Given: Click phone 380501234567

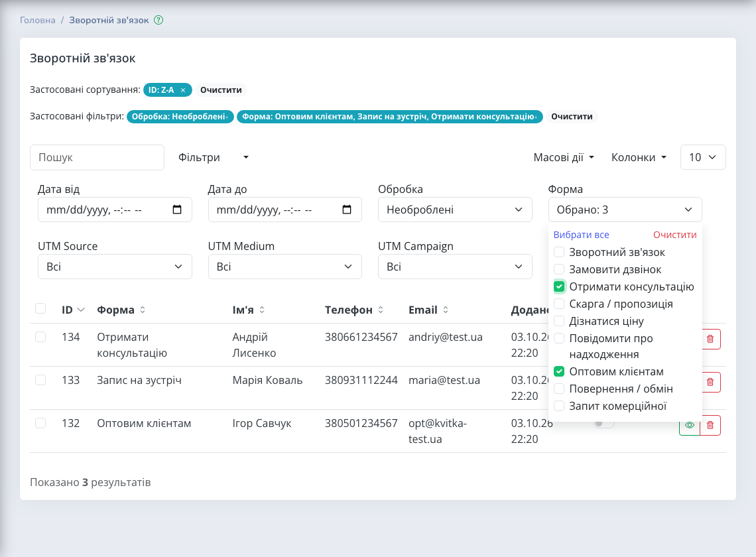Looking at the screenshot, I should 361,424.
